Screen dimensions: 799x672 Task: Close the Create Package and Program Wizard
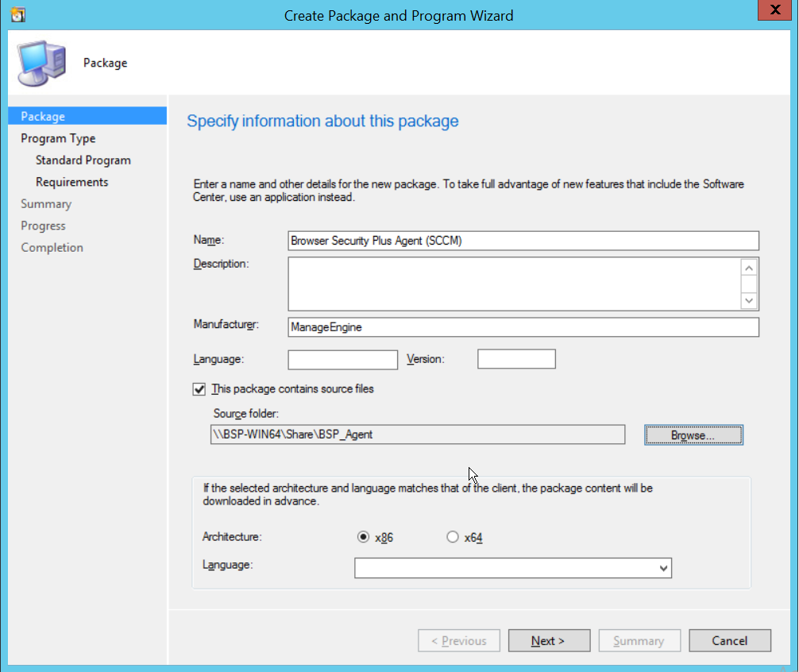[x=775, y=10]
